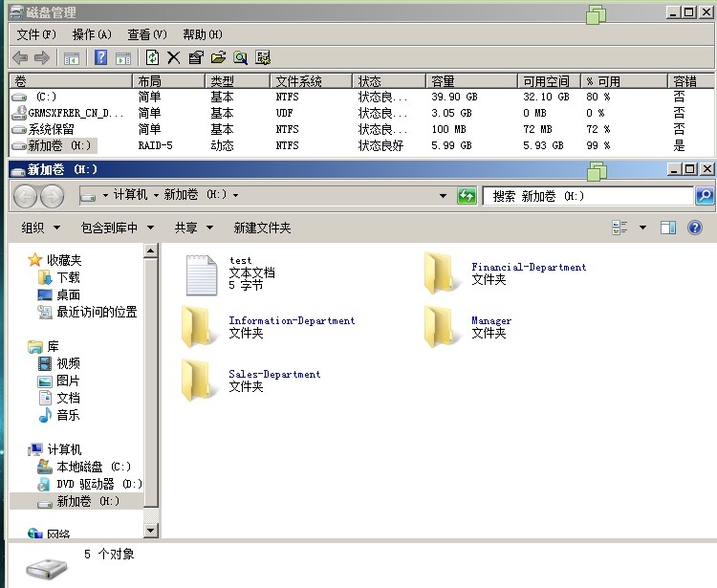Viewport: 717px width, 588px height.
Task: Open the Properties icon in Disk Management toolbar
Action: coord(196,57)
